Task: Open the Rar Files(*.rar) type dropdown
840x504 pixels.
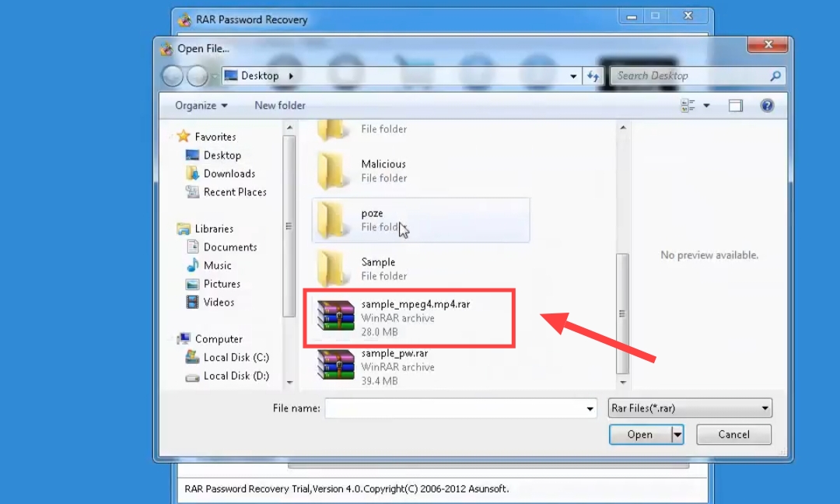Action: [690, 408]
